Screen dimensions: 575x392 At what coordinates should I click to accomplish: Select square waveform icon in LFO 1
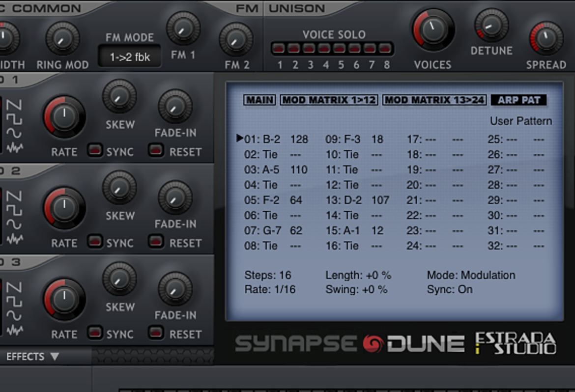tap(15, 119)
